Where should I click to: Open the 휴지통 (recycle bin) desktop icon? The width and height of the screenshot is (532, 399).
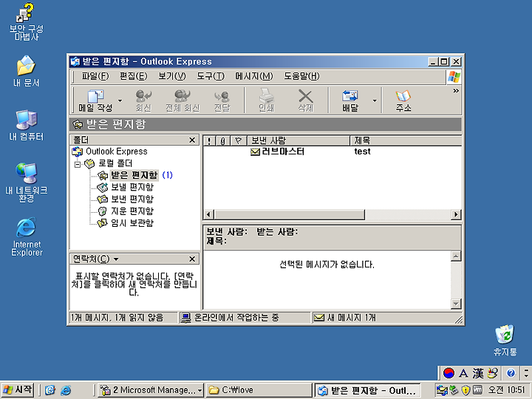click(505, 341)
